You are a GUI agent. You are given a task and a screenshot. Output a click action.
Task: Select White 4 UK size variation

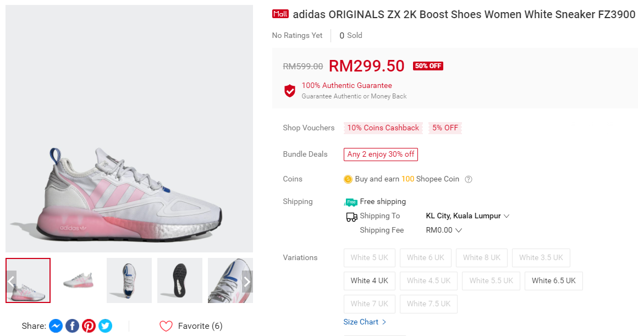click(369, 281)
